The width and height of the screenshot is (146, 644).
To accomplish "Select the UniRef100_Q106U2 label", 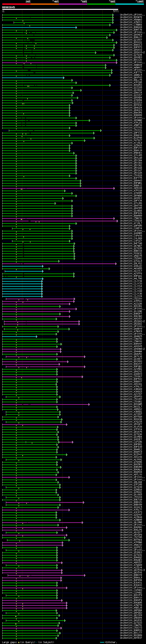I will (131, 90).
